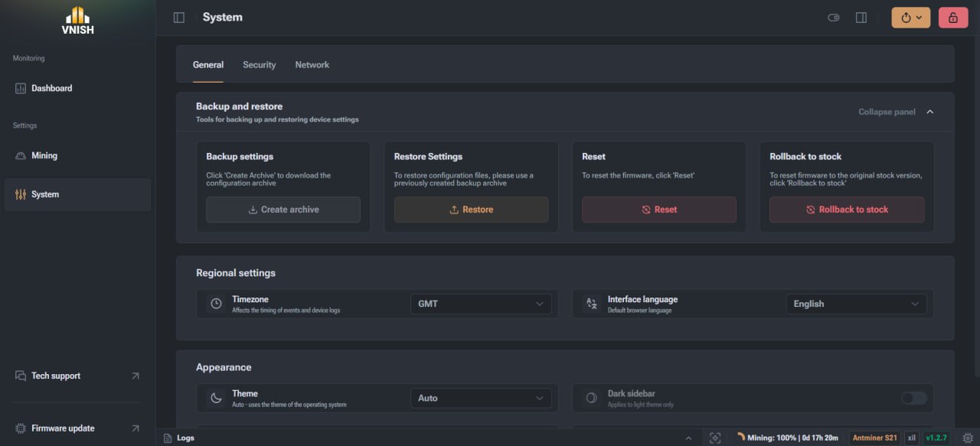Open the Timezone GMT dropdown
The image size is (980, 446).
click(x=481, y=304)
